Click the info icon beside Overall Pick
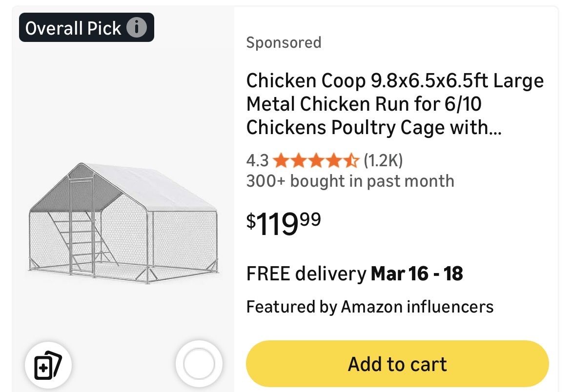The image size is (571, 392). 137,28
